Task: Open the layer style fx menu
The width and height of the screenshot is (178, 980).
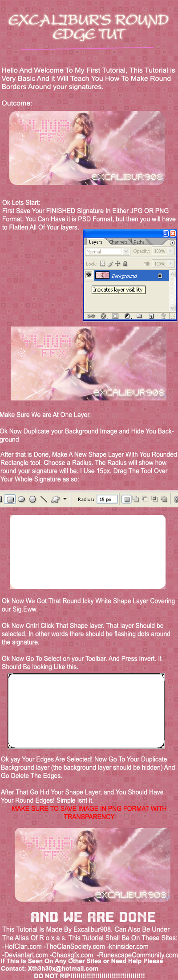Action: [104, 316]
